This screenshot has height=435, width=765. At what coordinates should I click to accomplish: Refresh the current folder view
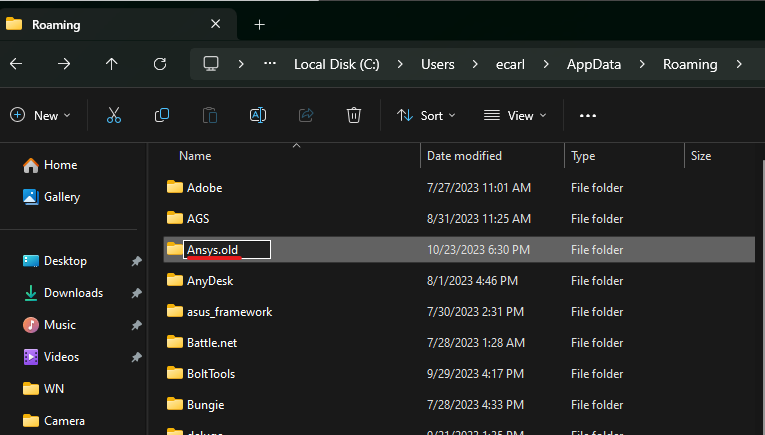[160, 64]
